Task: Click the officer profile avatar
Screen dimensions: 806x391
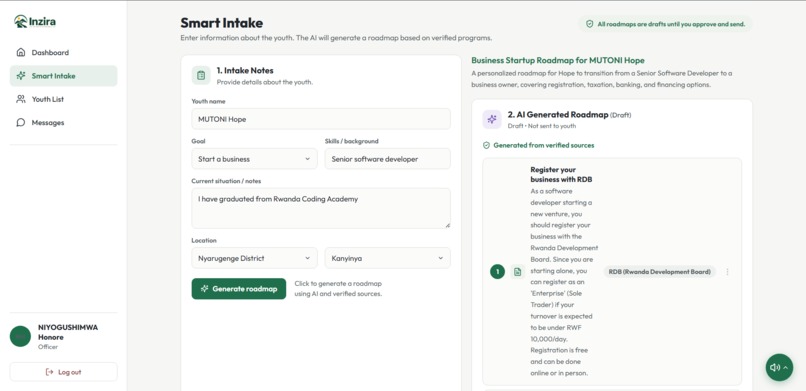Action: coord(21,337)
